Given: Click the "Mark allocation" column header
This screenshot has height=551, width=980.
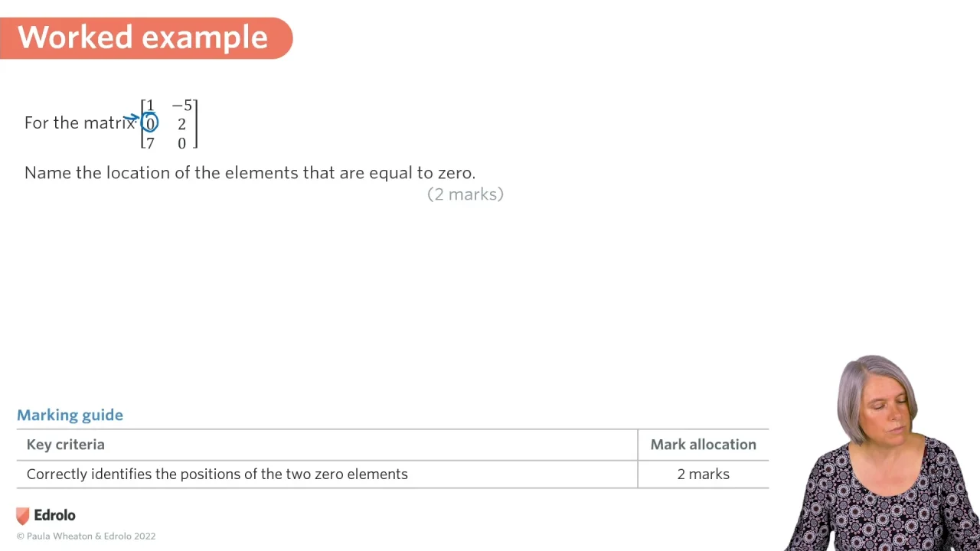Looking at the screenshot, I should tap(703, 445).
